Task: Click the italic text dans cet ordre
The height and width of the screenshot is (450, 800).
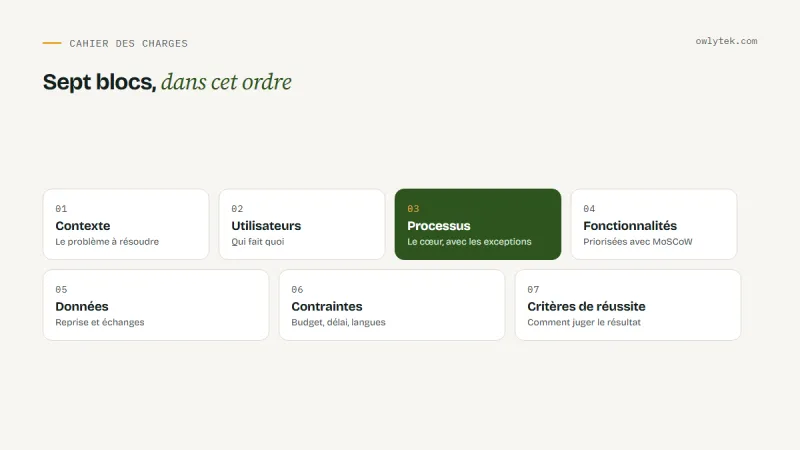Action: [x=227, y=82]
